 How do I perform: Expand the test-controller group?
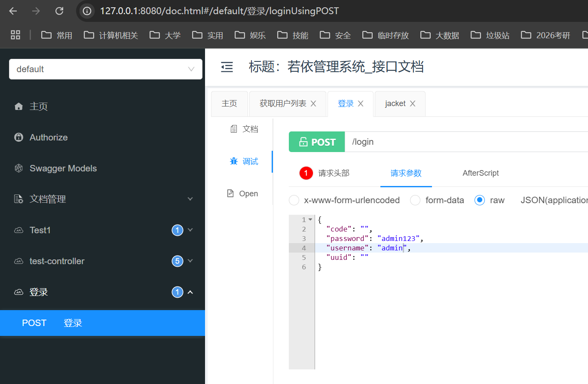click(190, 261)
